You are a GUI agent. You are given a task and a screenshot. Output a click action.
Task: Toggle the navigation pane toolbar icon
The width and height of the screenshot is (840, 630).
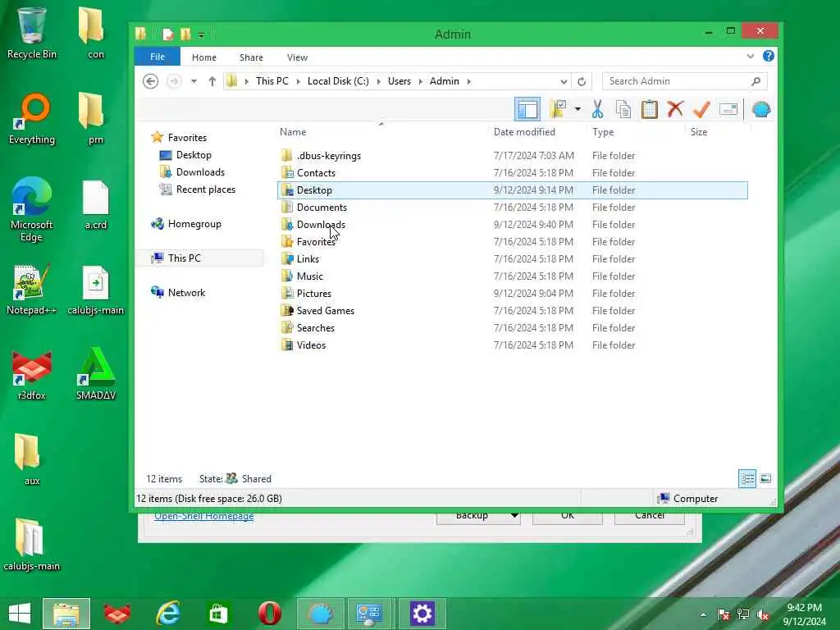527,109
